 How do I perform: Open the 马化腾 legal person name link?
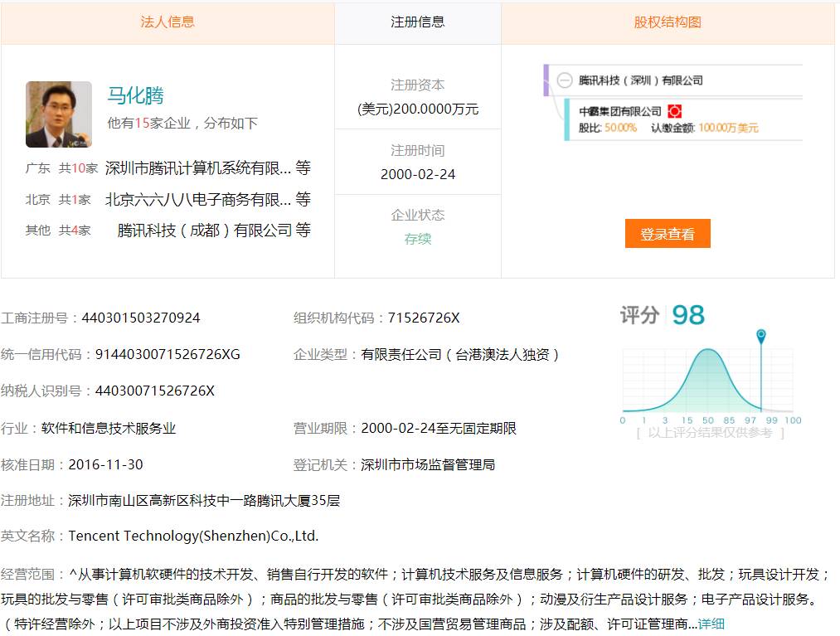pos(135,96)
